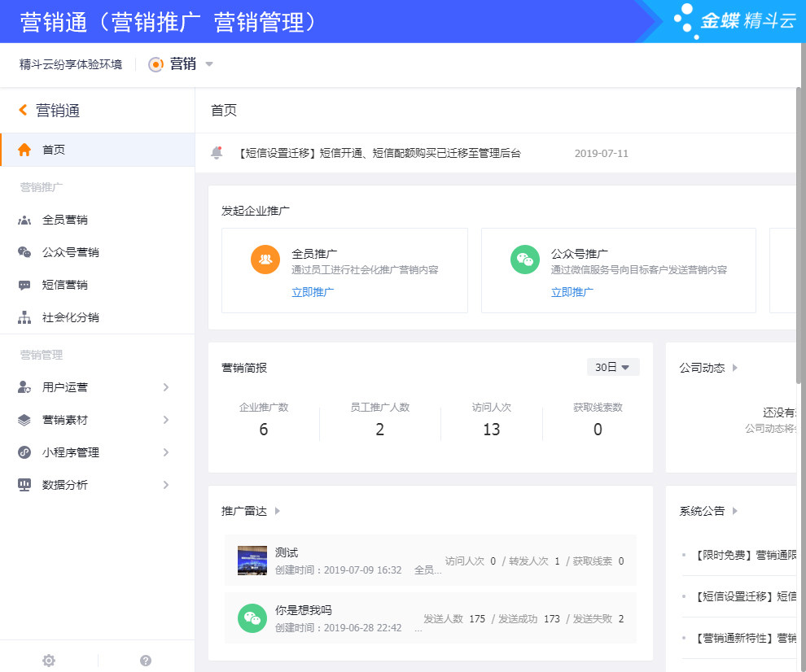Screen dimensions: 806x672
Task: Click 立即推广 link under 全员推广
Action: pyautogui.click(x=313, y=292)
